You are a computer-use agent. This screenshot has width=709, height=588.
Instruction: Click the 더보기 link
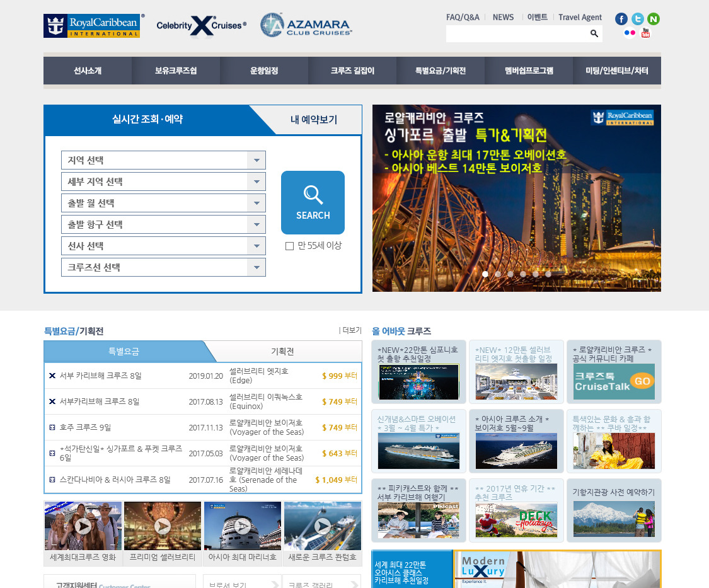click(x=352, y=330)
